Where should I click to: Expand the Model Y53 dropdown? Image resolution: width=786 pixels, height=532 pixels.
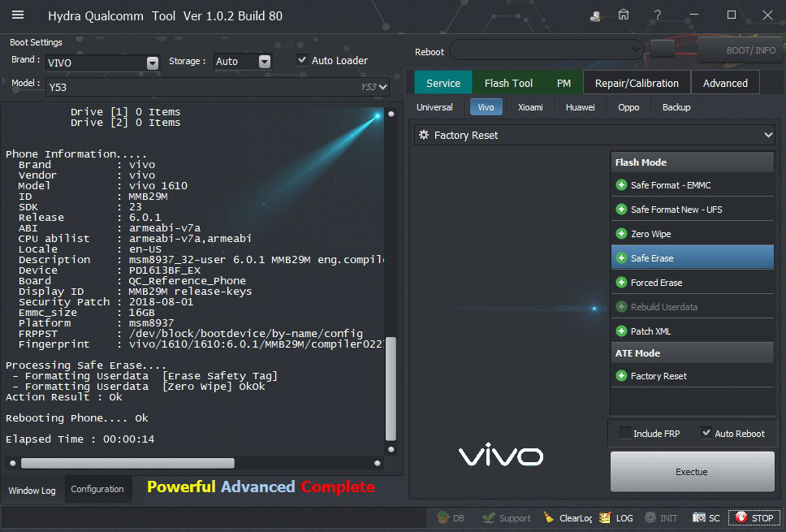pyautogui.click(x=383, y=87)
